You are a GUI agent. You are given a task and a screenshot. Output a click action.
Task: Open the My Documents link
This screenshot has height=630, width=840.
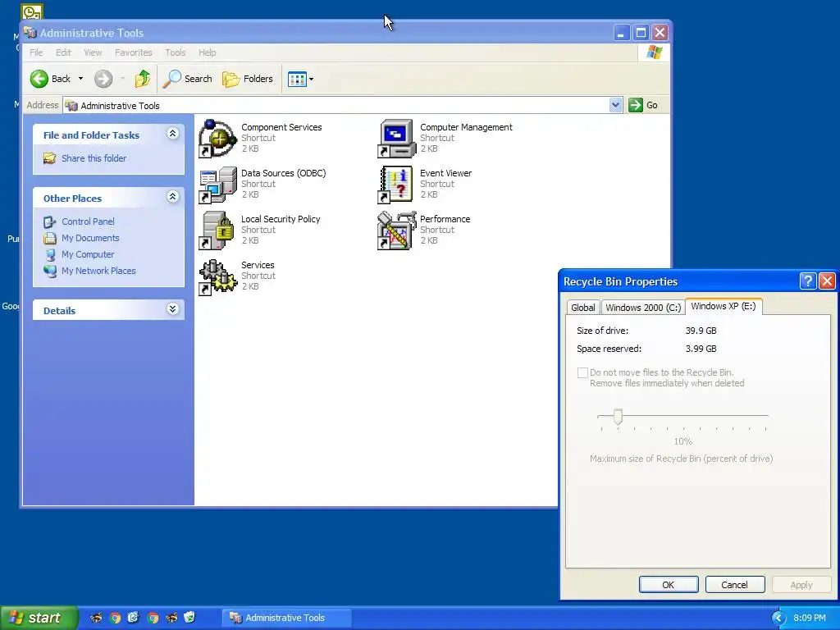click(90, 238)
